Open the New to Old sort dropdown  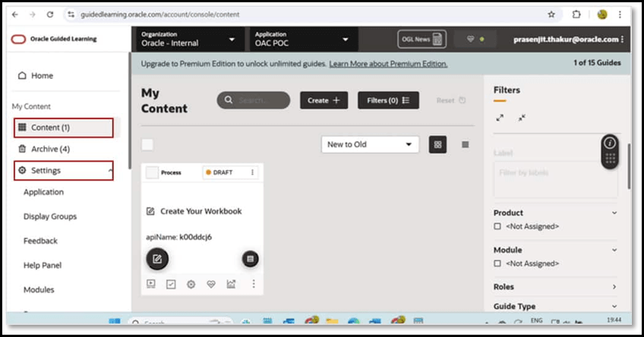[x=370, y=144]
